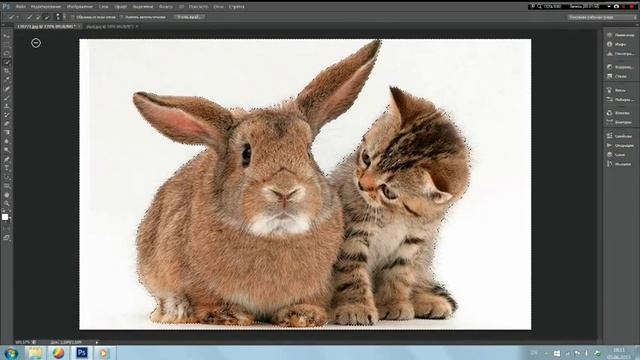Open the Изображение menu
Screen dimensions: 640x360
point(80,7)
